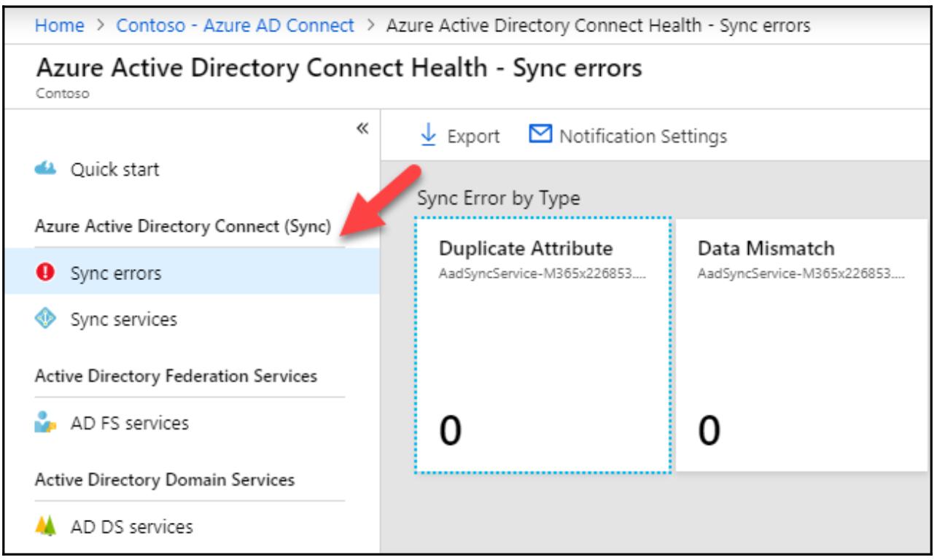The height and width of the screenshot is (560, 937).
Task: Open Notification Settings text label
Action: pyautogui.click(x=642, y=136)
